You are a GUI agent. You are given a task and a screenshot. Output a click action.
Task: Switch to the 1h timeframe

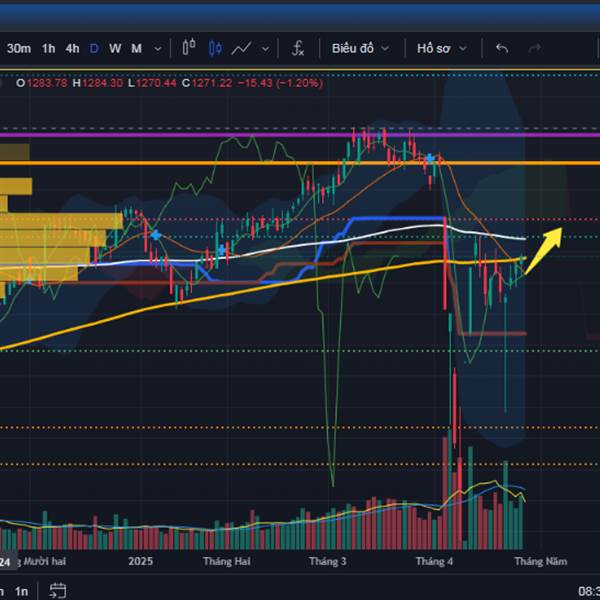pyautogui.click(x=49, y=49)
